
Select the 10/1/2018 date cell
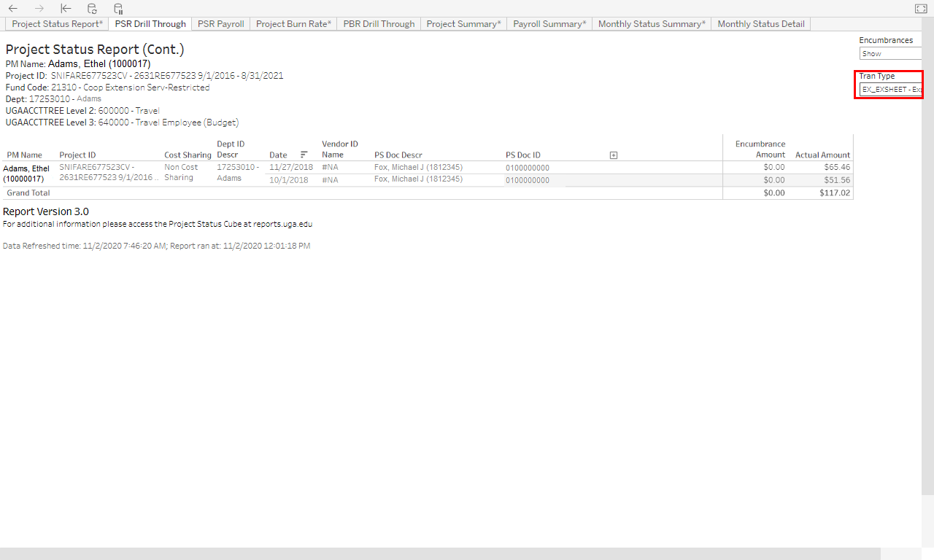pyautogui.click(x=289, y=180)
